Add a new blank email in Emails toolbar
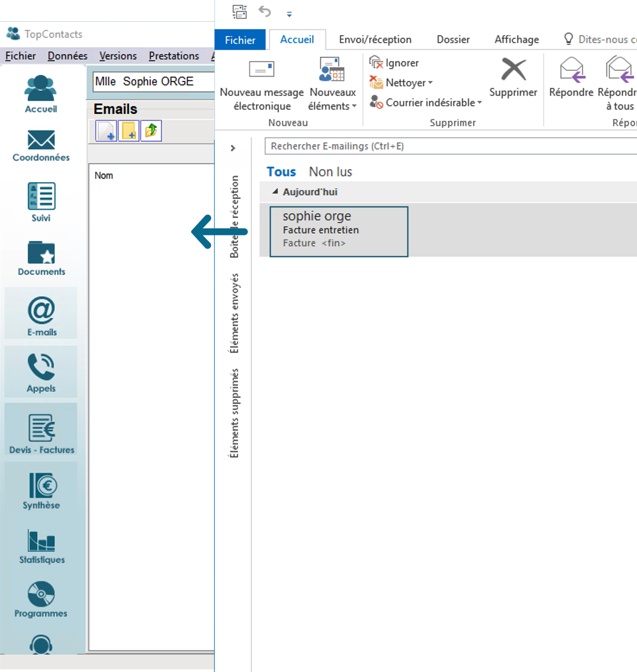Viewport: 637px width, 672px height. click(106, 131)
